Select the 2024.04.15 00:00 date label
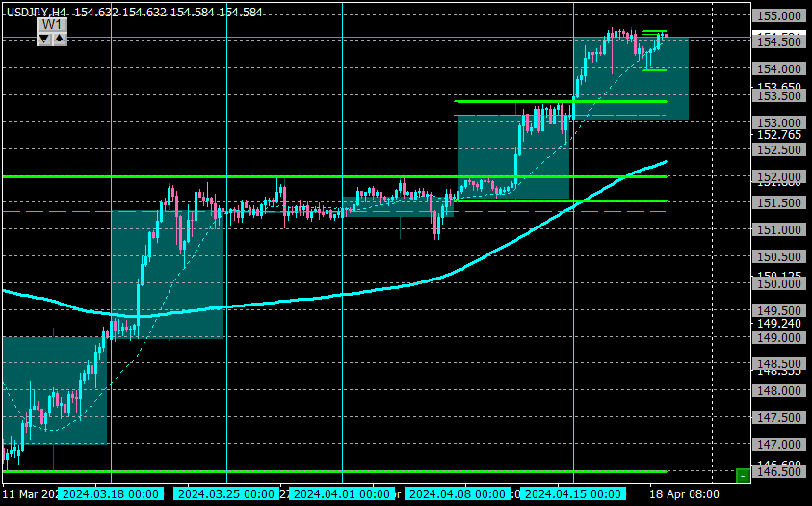Viewport: 812px width, 506px height. tap(573, 494)
